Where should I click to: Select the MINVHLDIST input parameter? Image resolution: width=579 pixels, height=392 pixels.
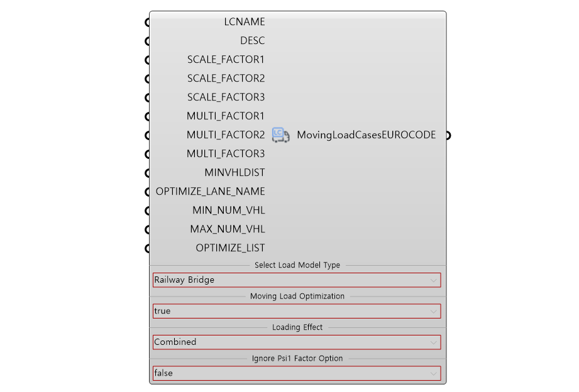click(x=234, y=173)
